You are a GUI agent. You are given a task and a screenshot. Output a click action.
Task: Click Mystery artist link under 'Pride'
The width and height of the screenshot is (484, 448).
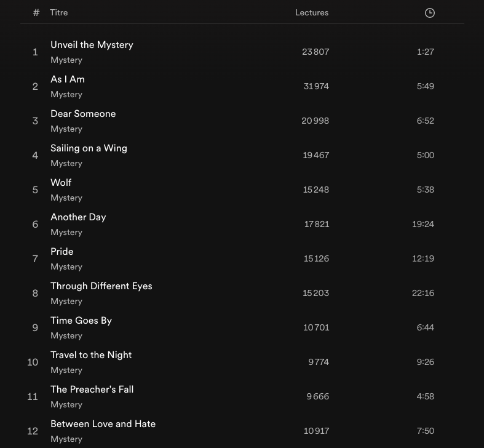click(66, 267)
